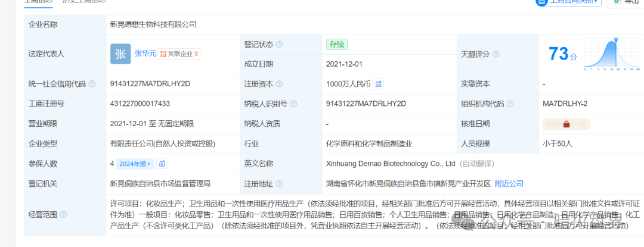
Task: Click the 附近公司 link
Action: pos(509,183)
